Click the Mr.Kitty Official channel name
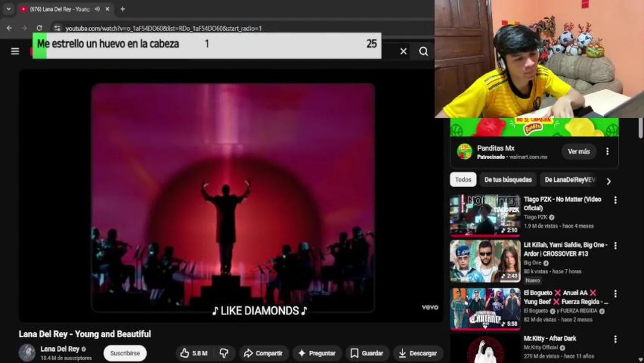Screen dimensions: 644x363 pos(541,347)
